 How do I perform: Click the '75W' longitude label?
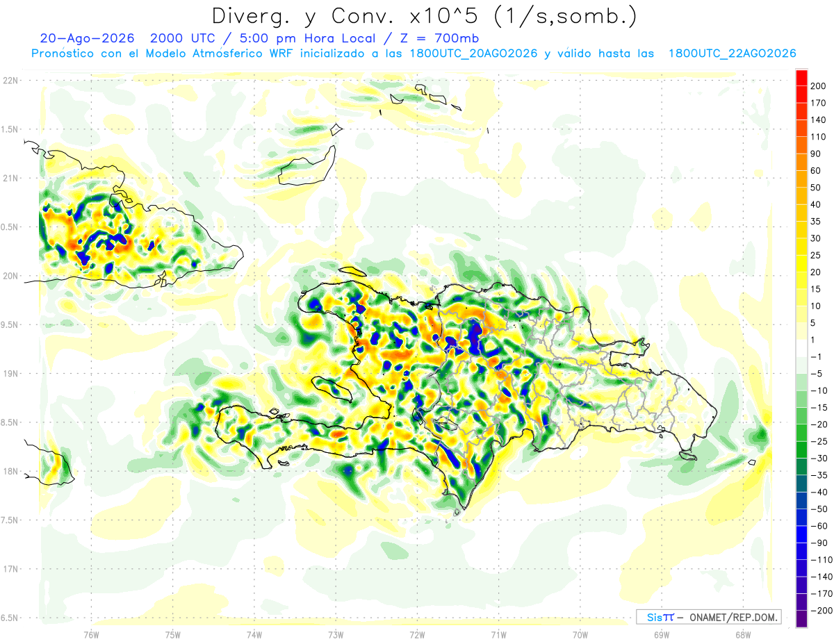[172, 634]
